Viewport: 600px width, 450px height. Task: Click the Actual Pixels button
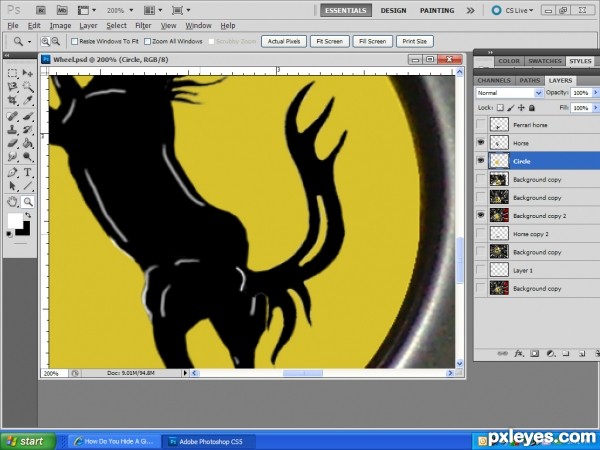point(284,41)
